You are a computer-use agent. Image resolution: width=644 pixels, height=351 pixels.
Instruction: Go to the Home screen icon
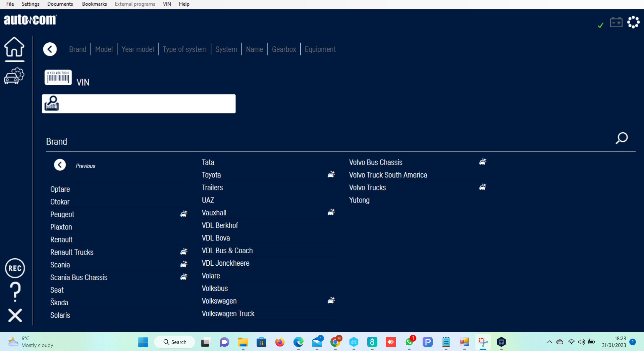(x=14, y=47)
